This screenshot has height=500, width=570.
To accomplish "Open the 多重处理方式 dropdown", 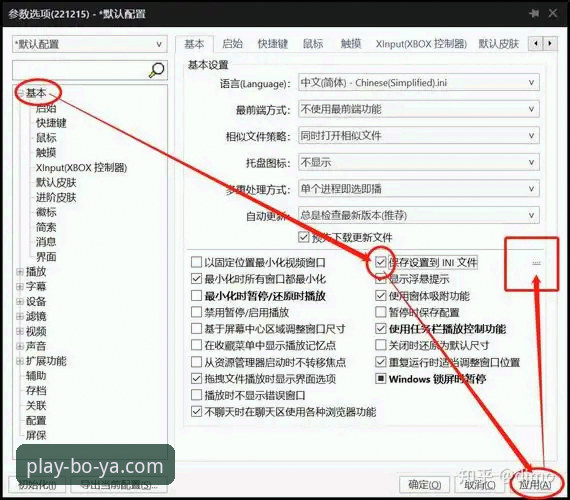I will point(419,189).
